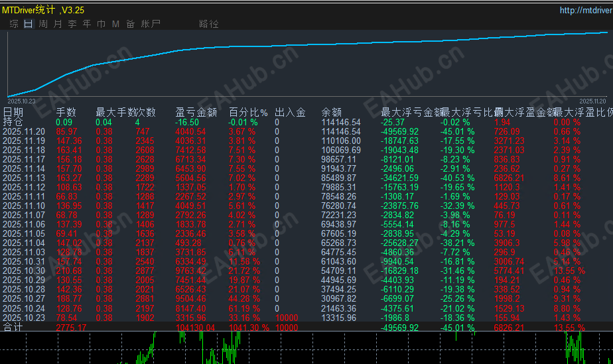Open the mtdriver website link
Image resolution: width=613 pixels, height=364 pixels.
(586, 10)
